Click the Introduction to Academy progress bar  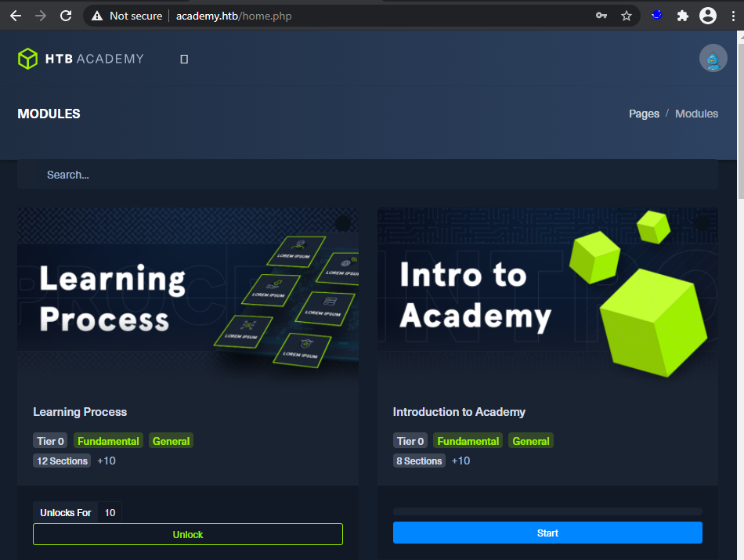(x=547, y=511)
